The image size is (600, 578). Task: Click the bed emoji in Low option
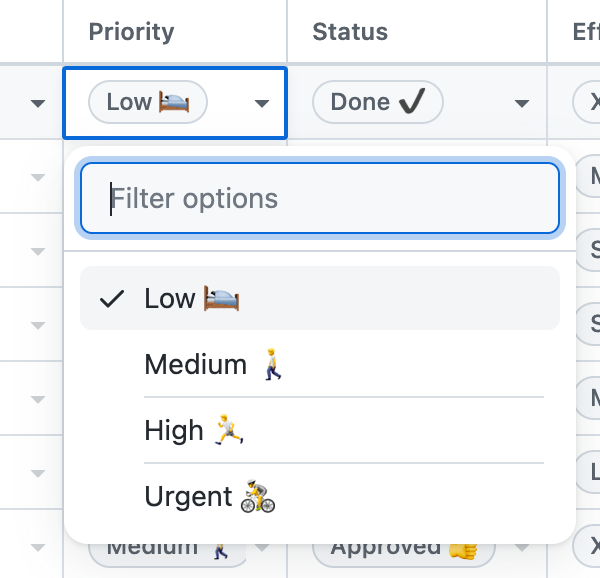[x=222, y=298]
